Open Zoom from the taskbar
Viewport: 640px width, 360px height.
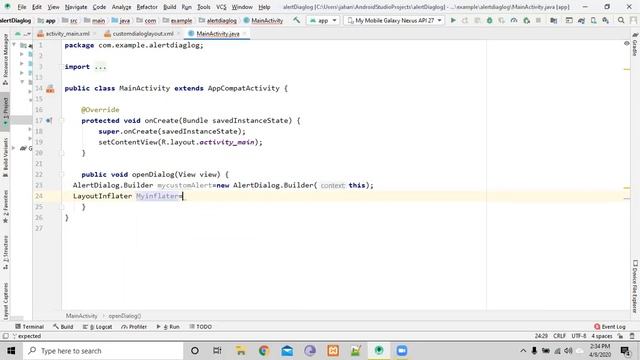tap(402, 351)
